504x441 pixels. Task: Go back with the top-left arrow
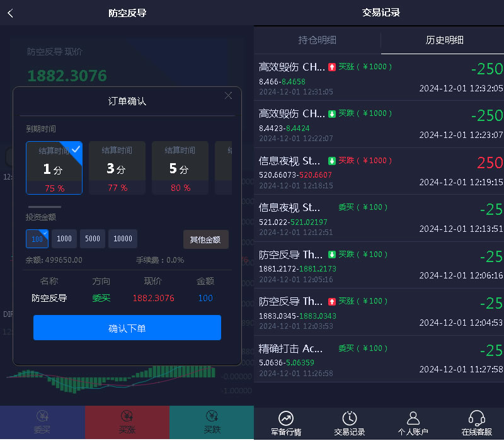click(x=10, y=13)
